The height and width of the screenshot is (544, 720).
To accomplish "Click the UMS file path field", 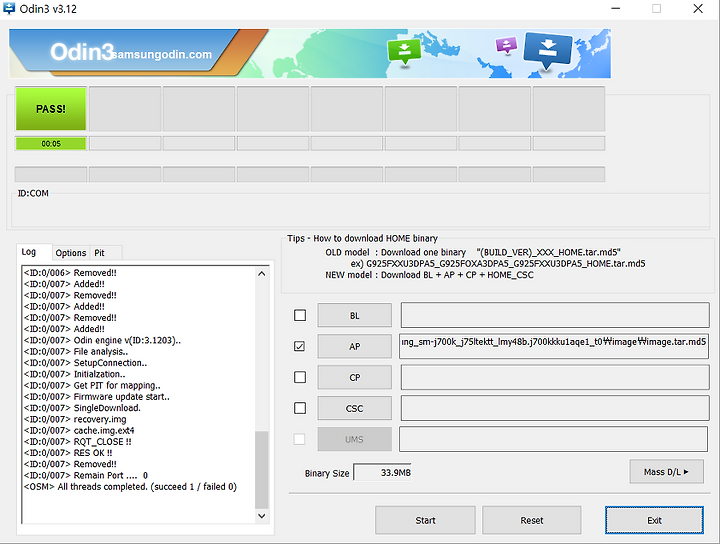I will pyautogui.click(x=553, y=439).
